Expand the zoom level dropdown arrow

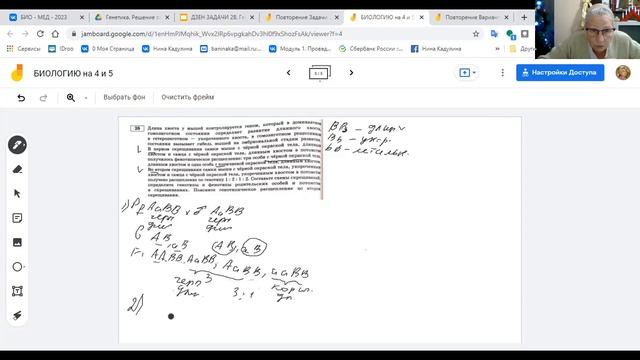tap(86, 98)
